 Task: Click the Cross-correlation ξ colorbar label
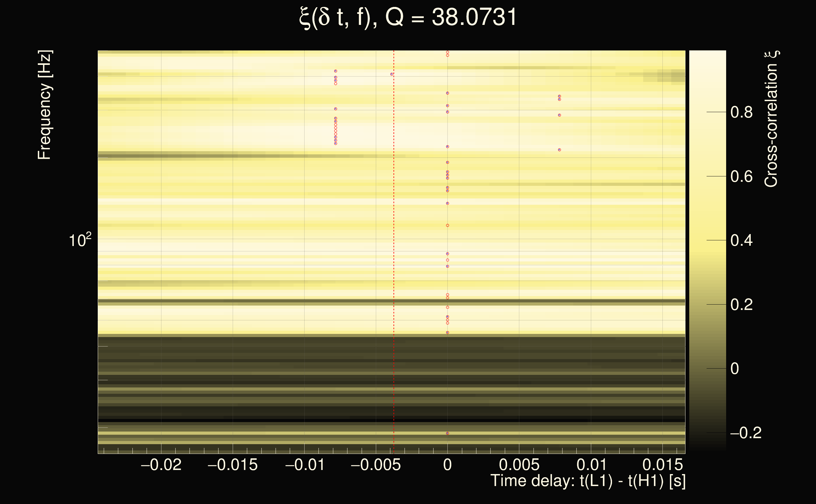click(771, 119)
